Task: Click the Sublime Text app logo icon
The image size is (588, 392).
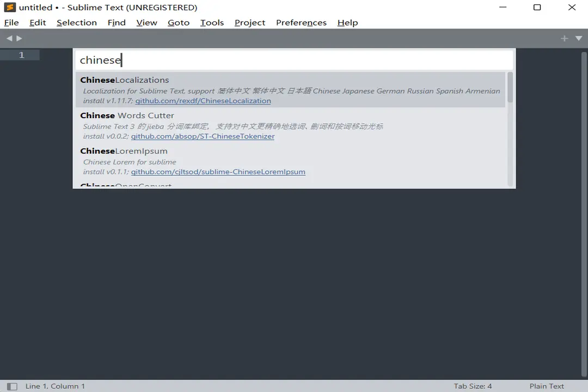Action: 10,8
